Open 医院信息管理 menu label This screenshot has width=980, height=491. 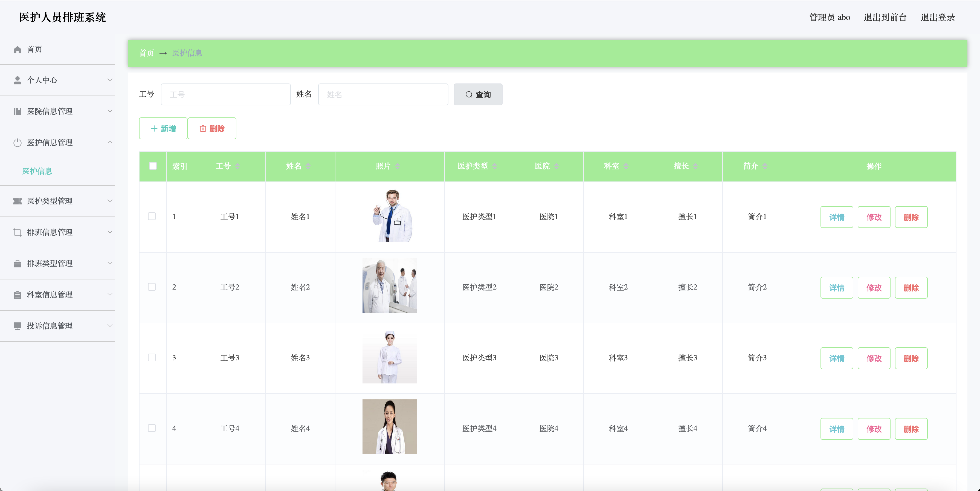(50, 111)
